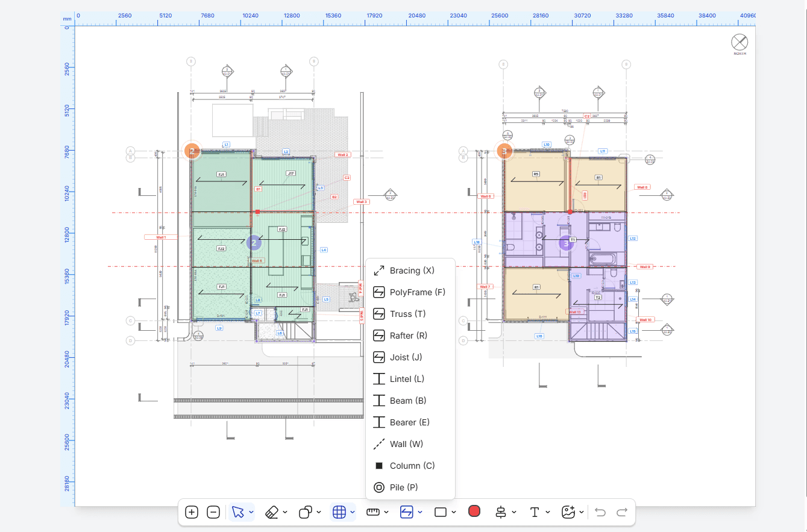Activate the grid tool icon

339,512
